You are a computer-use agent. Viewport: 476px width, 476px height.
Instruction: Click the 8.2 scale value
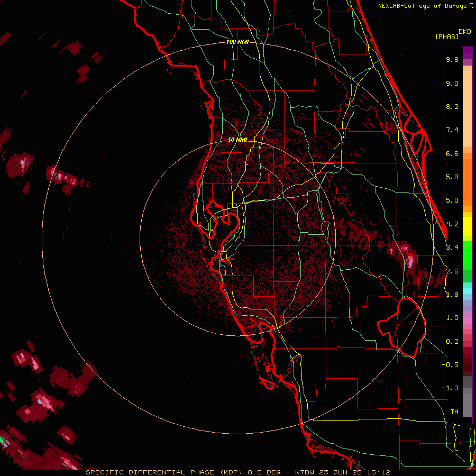(x=452, y=106)
